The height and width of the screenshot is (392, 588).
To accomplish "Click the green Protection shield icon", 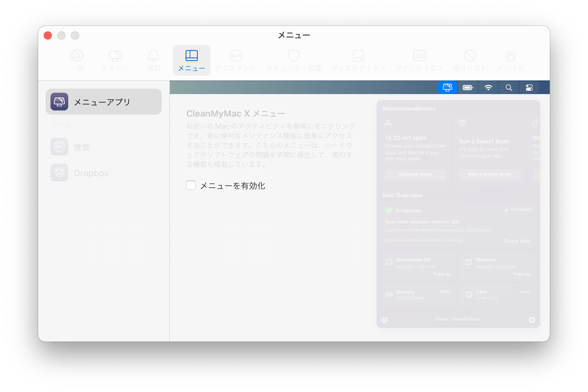I will [388, 211].
